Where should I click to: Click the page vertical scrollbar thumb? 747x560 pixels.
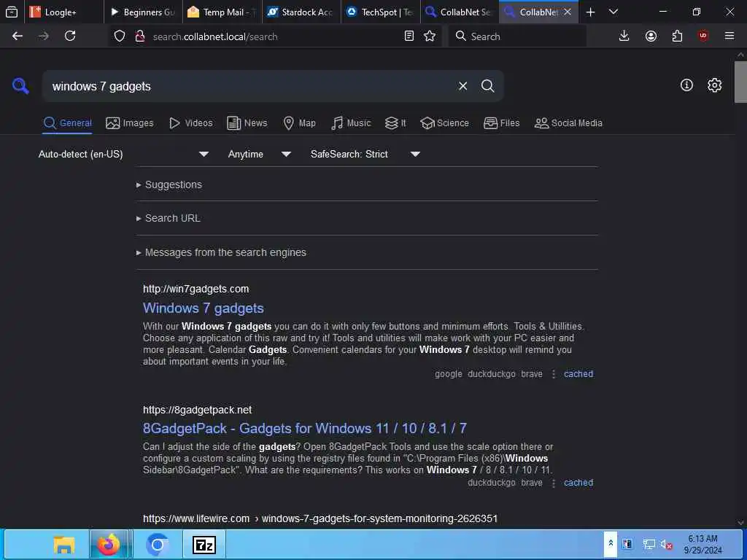pyautogui.click(x=740, y=82)
